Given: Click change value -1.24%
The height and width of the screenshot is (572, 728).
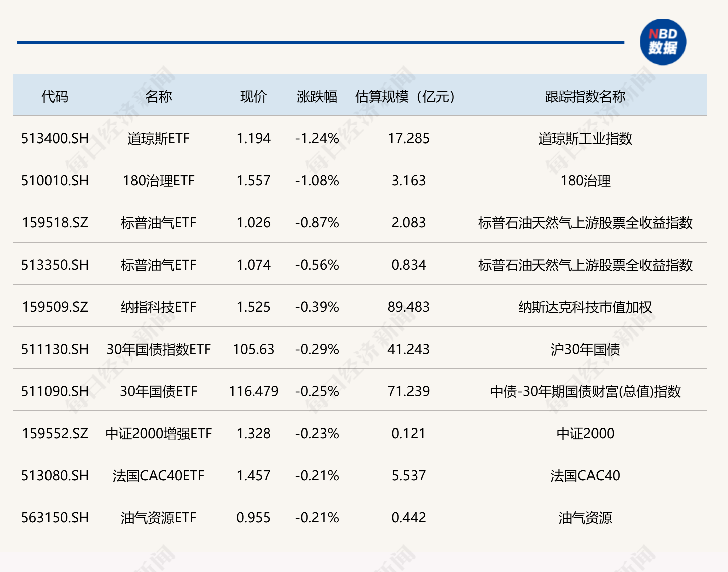Looking at the screenshot, I should 317,138.
